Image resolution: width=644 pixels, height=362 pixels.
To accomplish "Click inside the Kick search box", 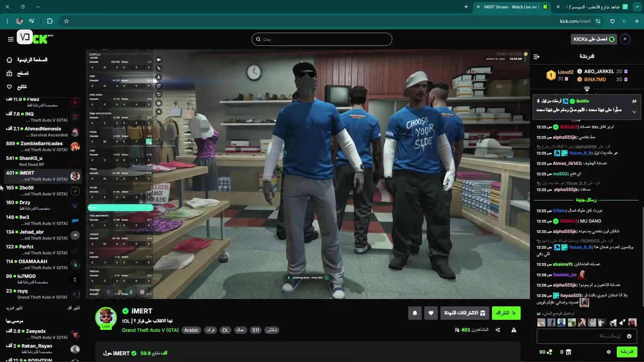I will 322,39.
